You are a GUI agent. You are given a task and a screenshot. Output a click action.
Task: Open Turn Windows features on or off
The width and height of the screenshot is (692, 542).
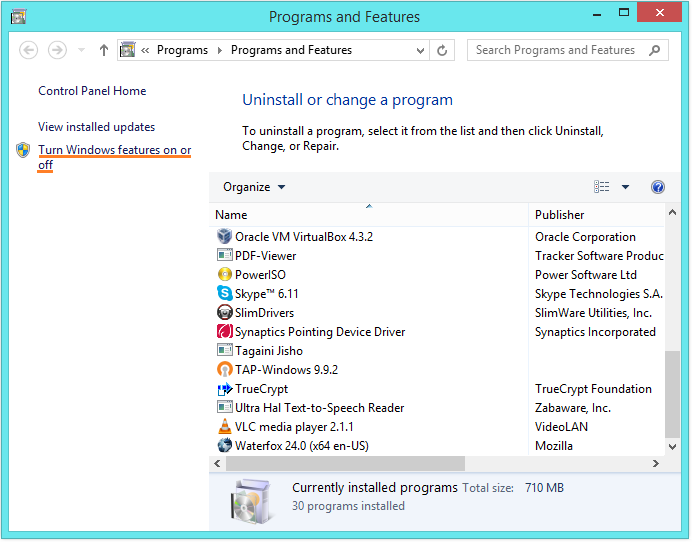coord(115,157)
